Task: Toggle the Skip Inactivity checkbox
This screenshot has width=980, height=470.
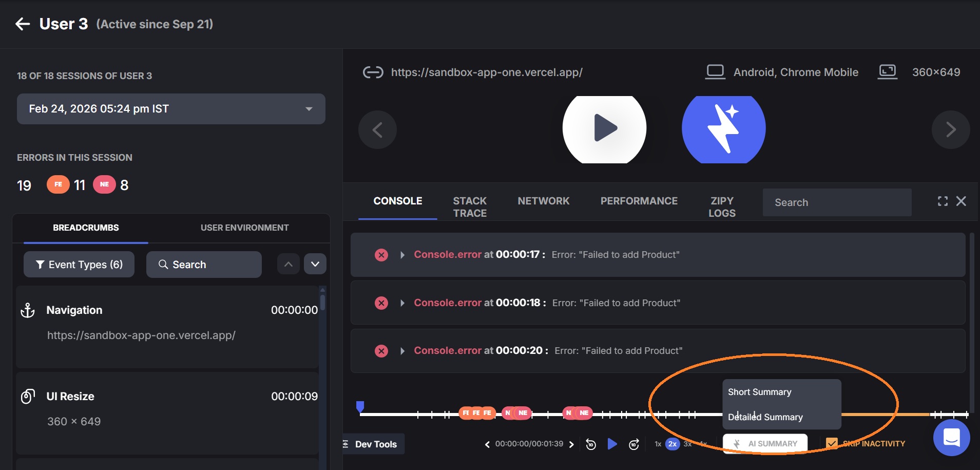Action: tap(832, 443)
